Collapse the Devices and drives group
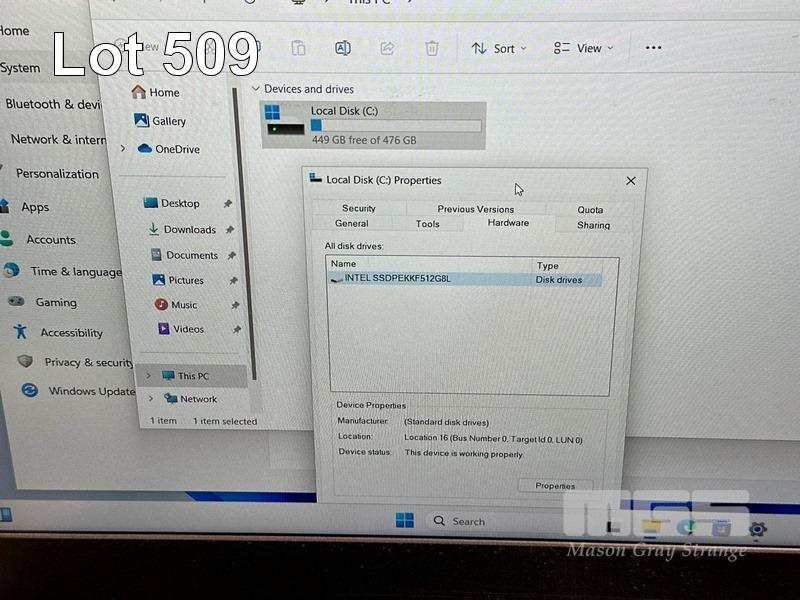800x600 pixels. (x=256, y=89)
